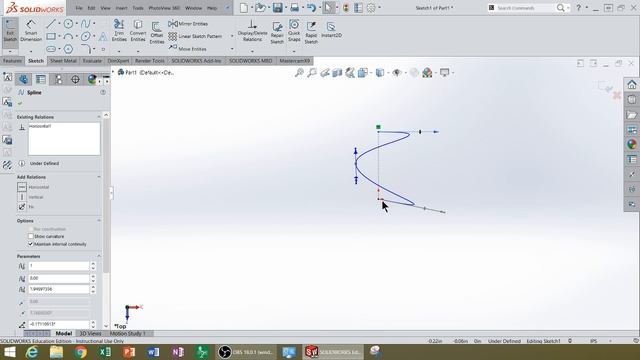Click the spline point number field
The image size is (640, 360).
pyautogui.click(x=59, y=266)
